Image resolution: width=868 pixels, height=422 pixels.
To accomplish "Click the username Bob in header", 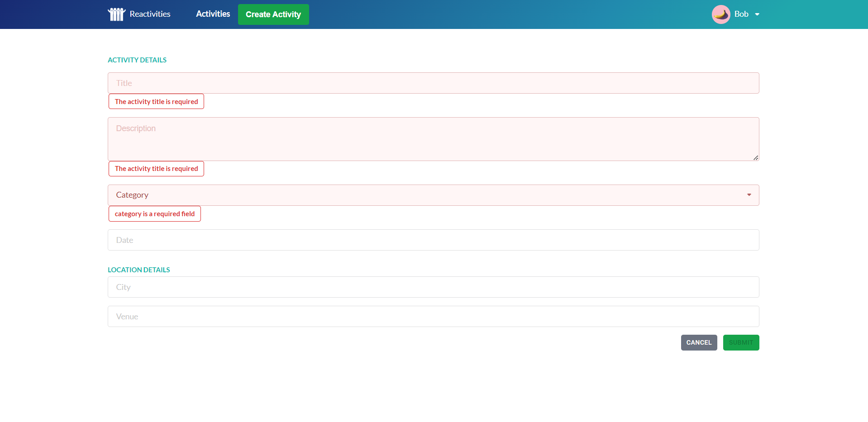I will point(741,14).
